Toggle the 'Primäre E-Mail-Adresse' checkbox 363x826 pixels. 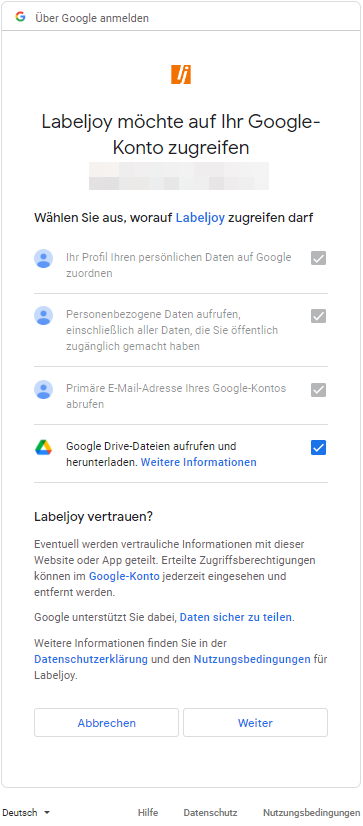(318, 390)
